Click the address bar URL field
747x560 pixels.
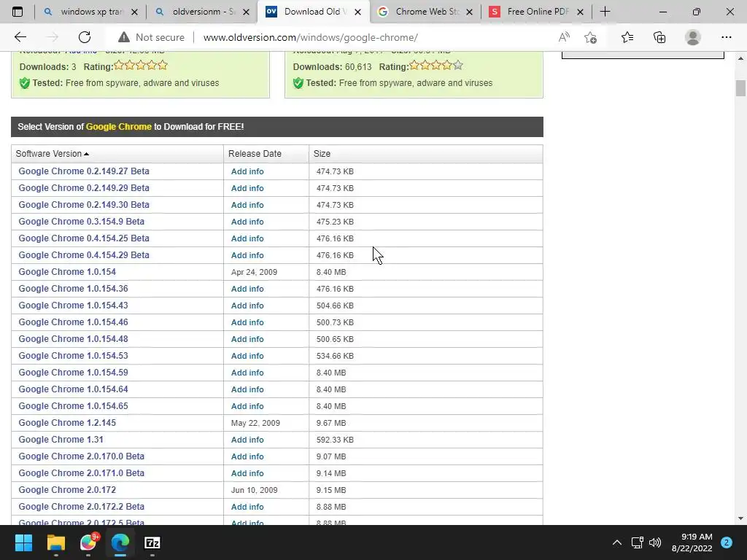(311, 37)
